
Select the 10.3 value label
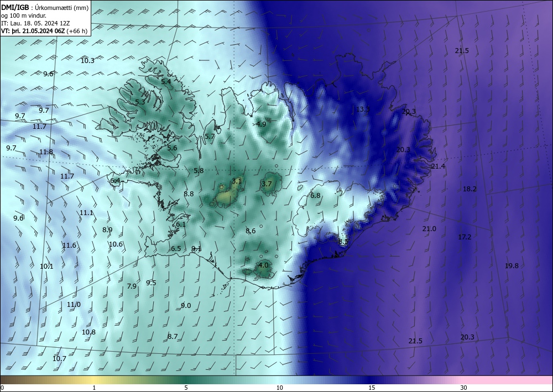pyautogui.click(x=87, y=61)
